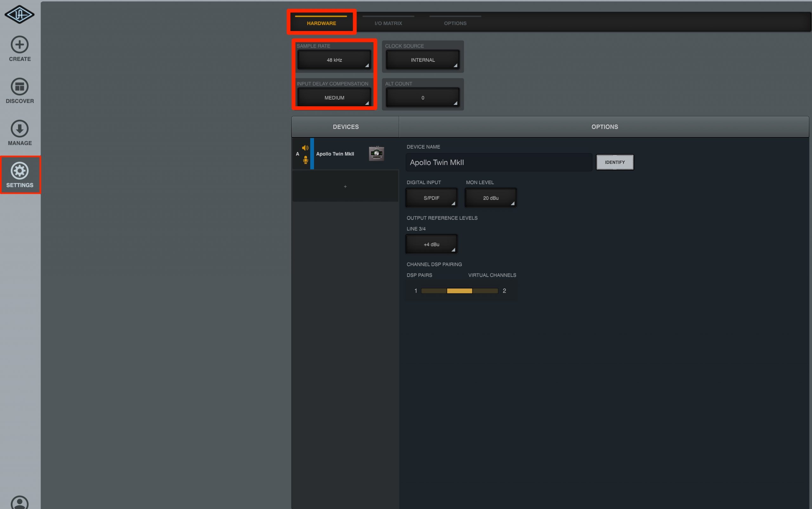Open the Input Delay Compensation Medium dropdown
Viewport: 812px width, 509px height.
point(334,98)
